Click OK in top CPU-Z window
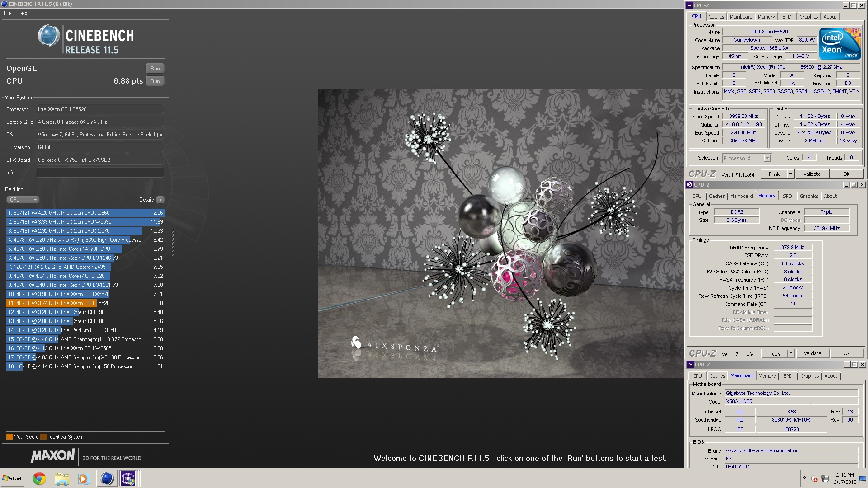Screen dimensions: 868x488 846,174
